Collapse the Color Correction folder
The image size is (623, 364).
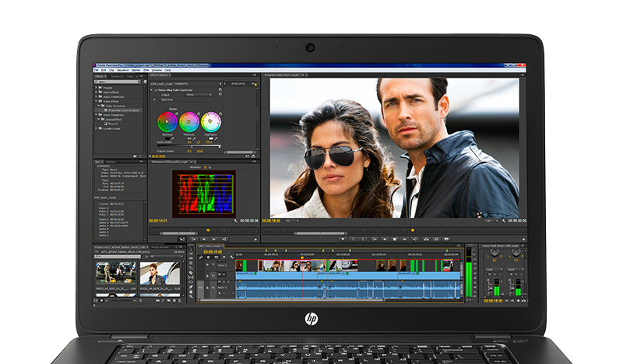[x=99, y=106]
